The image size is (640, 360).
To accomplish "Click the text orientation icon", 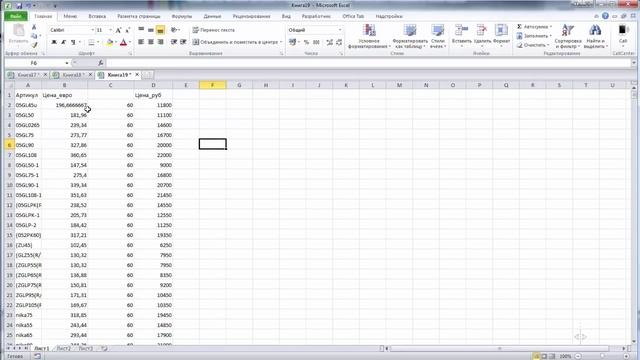I will tap(174, 30).
